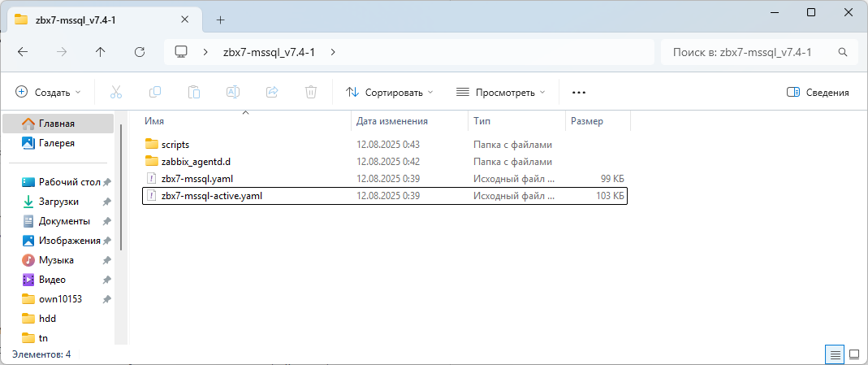Screen dimensions: 868x365
Task: Sort by the Размер column header
Action: click(598, 121)
